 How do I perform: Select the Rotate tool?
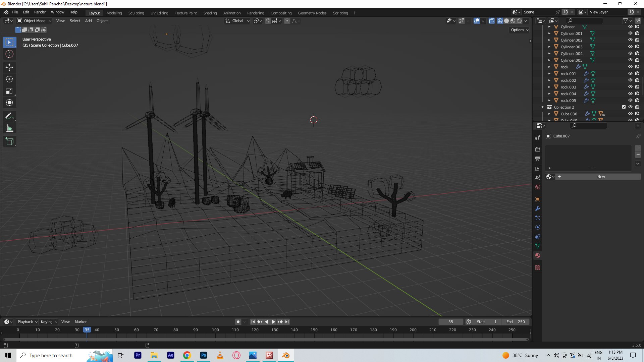click(x=9, y=79)
